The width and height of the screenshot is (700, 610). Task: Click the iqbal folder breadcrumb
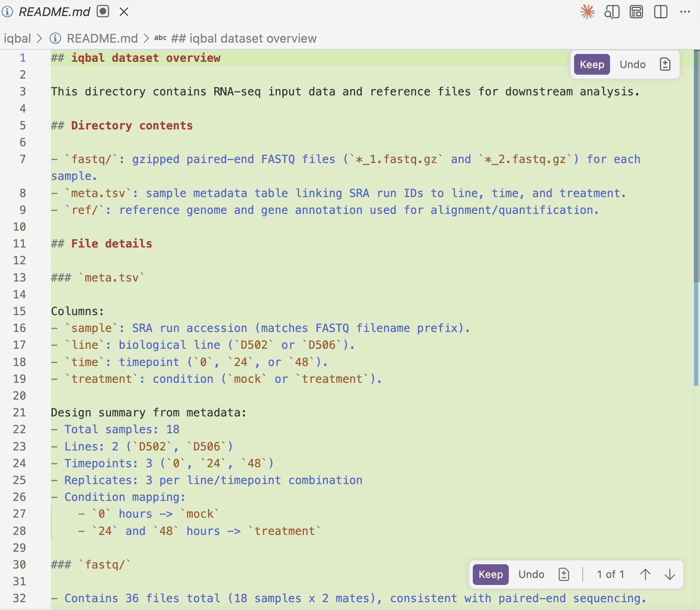coord(17,38)
